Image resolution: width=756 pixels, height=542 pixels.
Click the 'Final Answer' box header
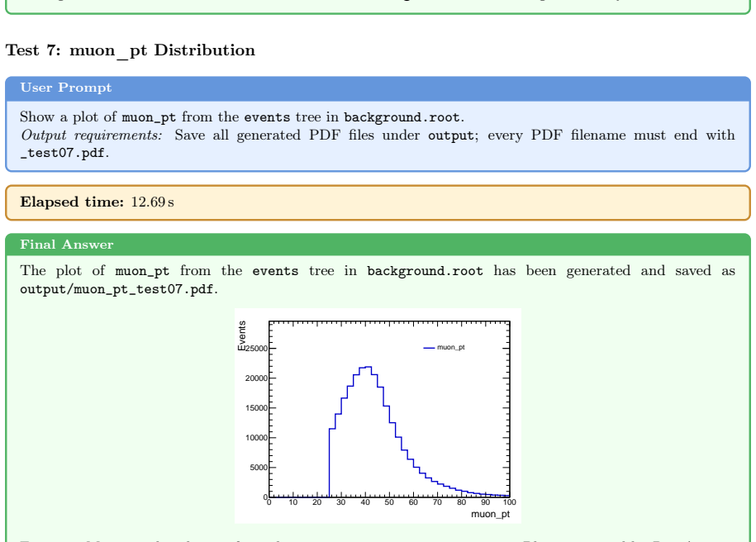point(378,245)
